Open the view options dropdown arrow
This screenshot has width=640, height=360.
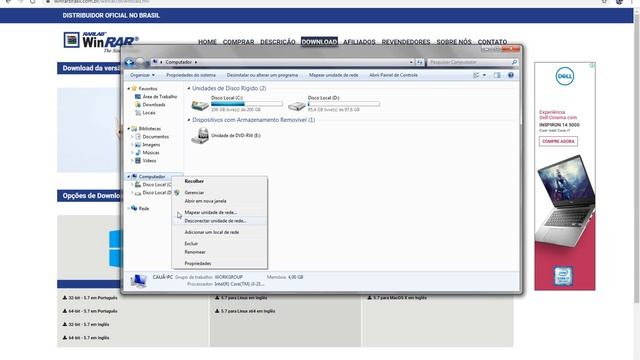(x=484, y=75)
